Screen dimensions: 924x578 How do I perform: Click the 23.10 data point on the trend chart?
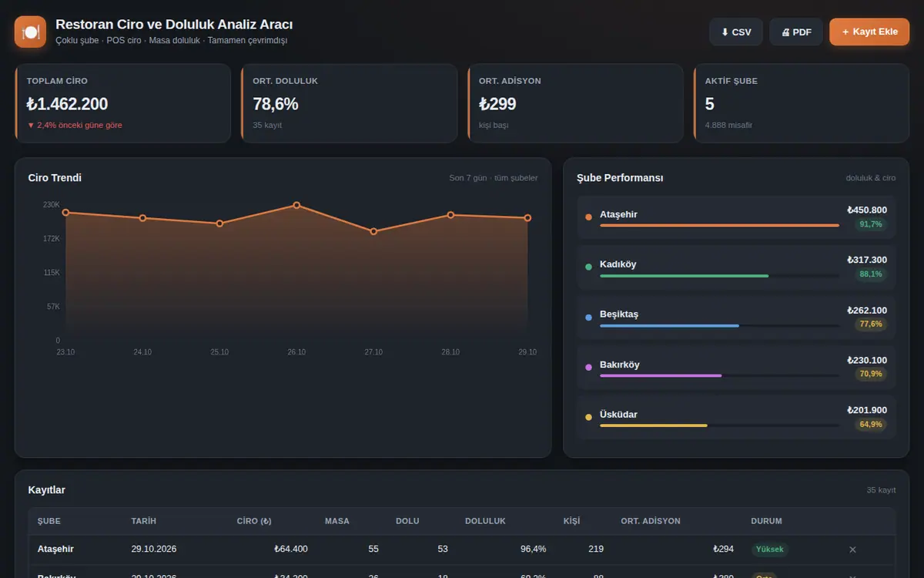pos(65,213)
